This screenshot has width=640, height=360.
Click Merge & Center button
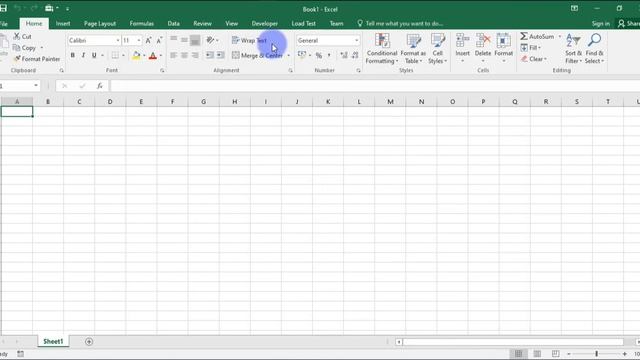tap(257, 56)
